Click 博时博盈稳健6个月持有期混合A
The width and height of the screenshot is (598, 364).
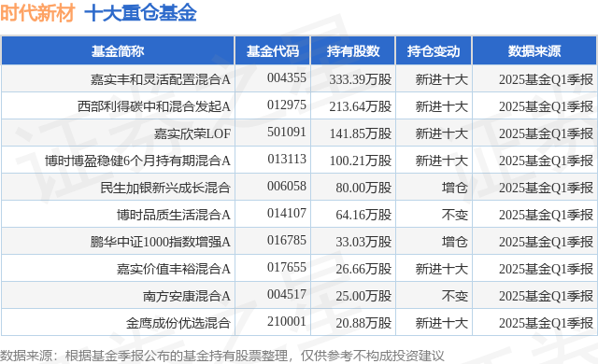(x=137, y=161)
